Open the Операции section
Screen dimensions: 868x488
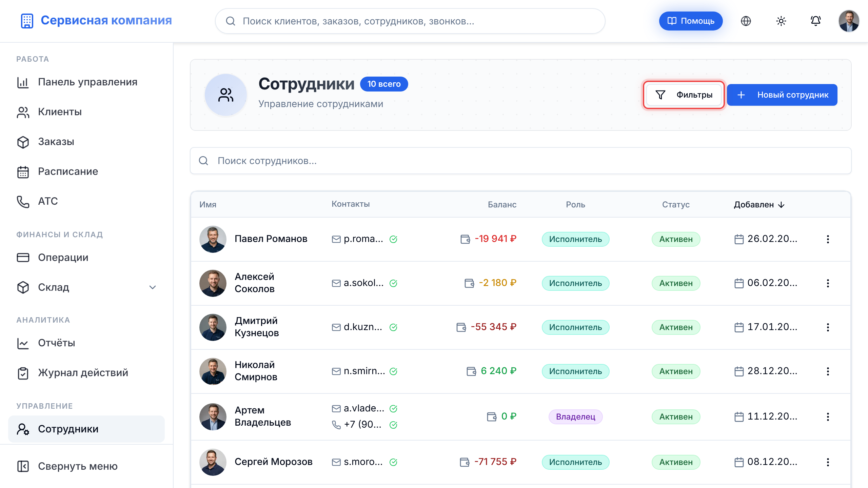(86, 258)
